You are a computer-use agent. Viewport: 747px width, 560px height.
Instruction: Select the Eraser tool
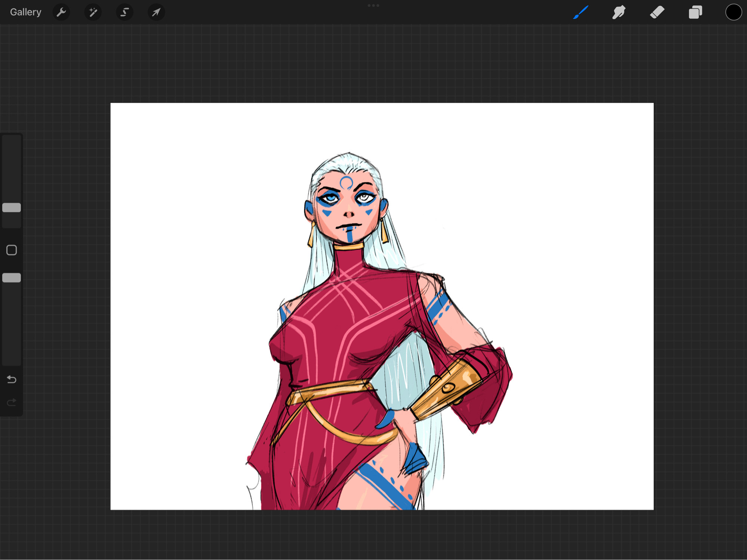(657, 12)
